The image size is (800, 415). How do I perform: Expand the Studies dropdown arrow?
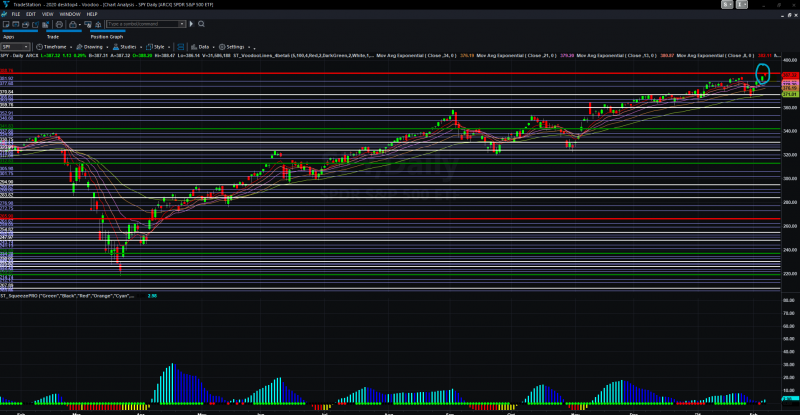pyautogui.click(x=141, y=47)
